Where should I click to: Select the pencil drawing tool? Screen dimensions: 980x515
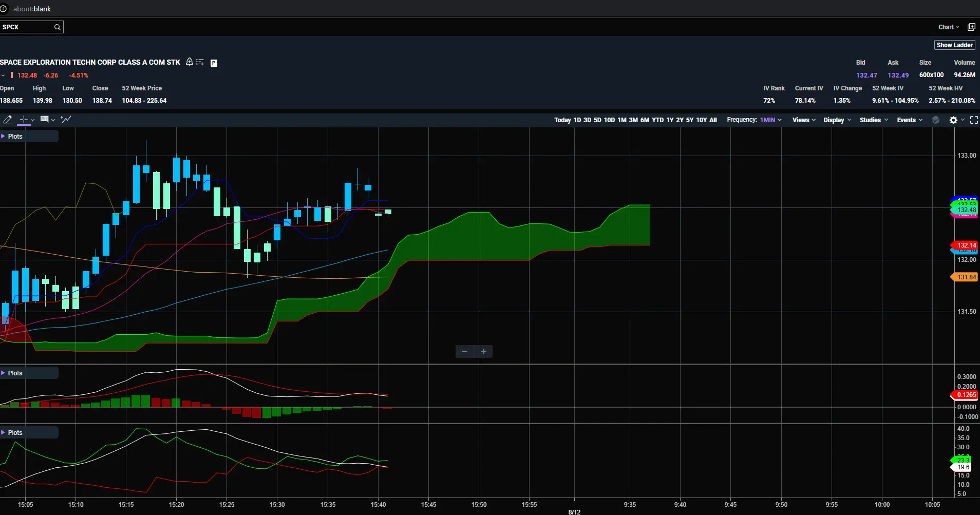click(x=7, y=120)
